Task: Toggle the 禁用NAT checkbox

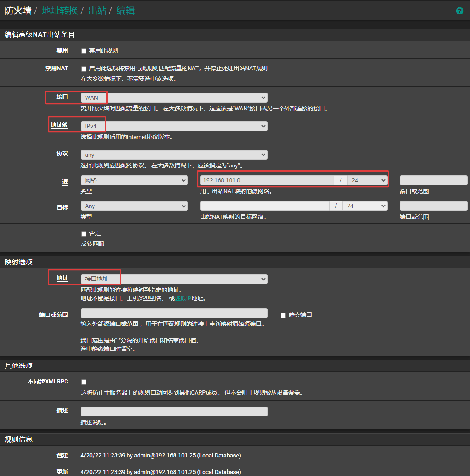Action: (x=84, y=69)
